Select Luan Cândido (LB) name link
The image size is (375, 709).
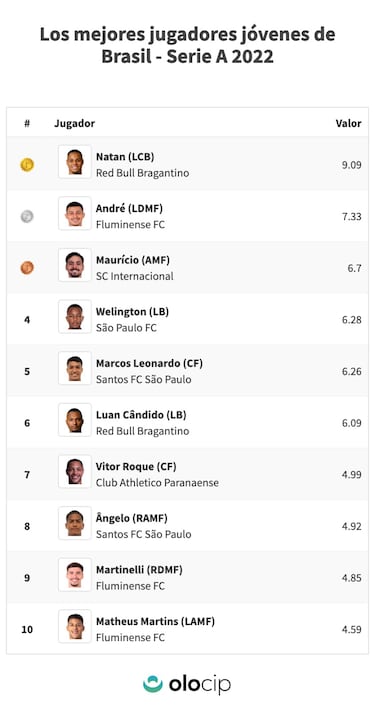tap(141, 415)
